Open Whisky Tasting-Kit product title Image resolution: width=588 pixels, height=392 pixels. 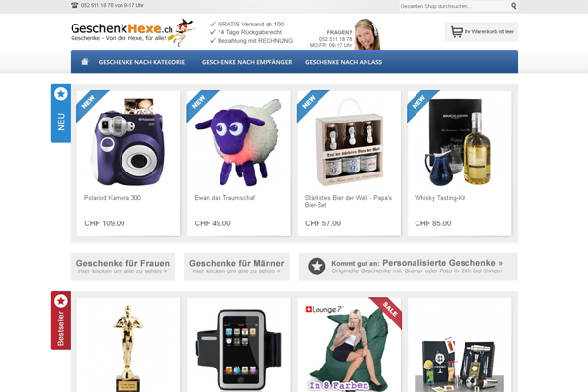coord(440,198)
